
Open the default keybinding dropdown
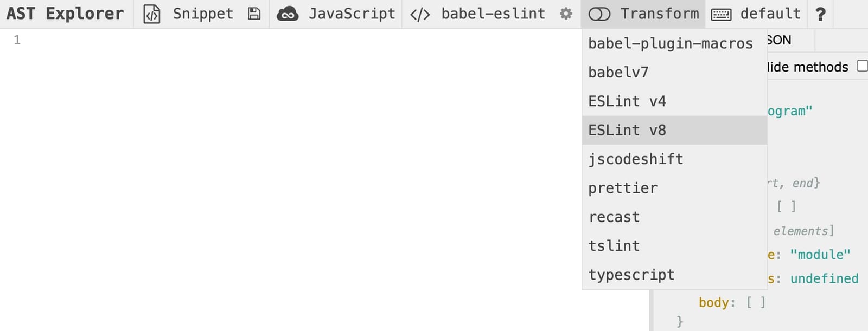pyautogui.click(x=770, y=14)
